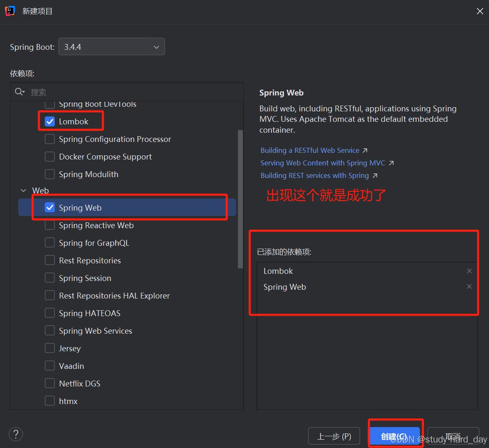Check Rest Repositories HAL Explorer
Screen dimensions: 489x448
[x=50, y=295]
